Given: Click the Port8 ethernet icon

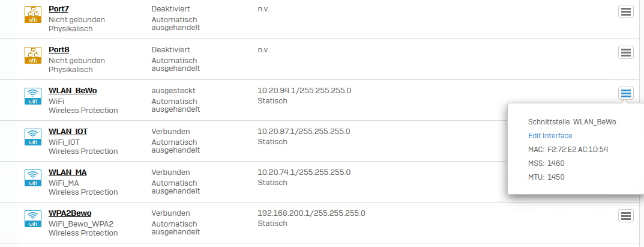Looking at the screenshot, I should coord(32,55).
